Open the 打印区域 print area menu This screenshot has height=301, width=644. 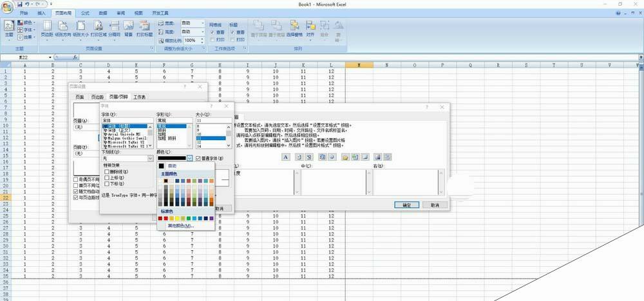pyautogui.click(x=99, y=30)
